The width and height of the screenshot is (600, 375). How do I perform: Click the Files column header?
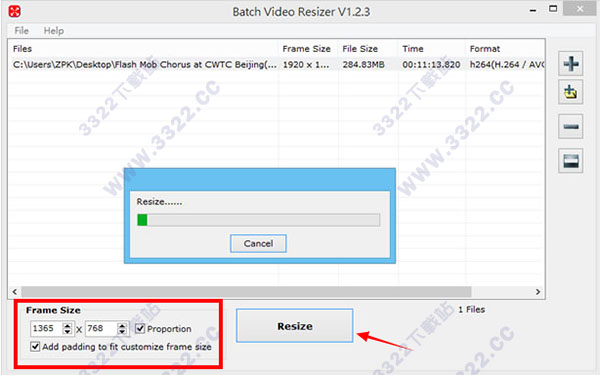coord(22,49)
